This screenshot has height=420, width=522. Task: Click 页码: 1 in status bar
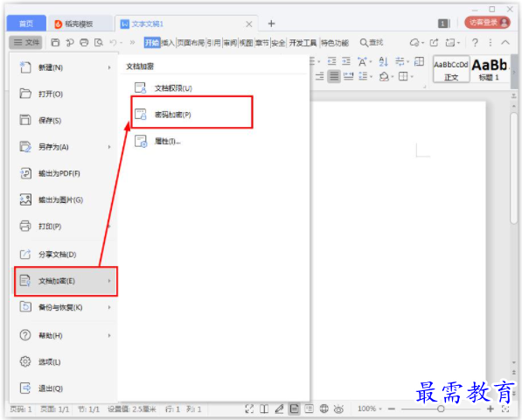pos(21,409)
